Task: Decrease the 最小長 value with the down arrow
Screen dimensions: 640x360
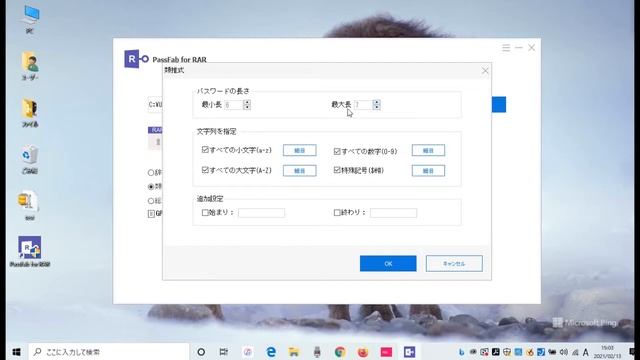Action: coord(247,107)
